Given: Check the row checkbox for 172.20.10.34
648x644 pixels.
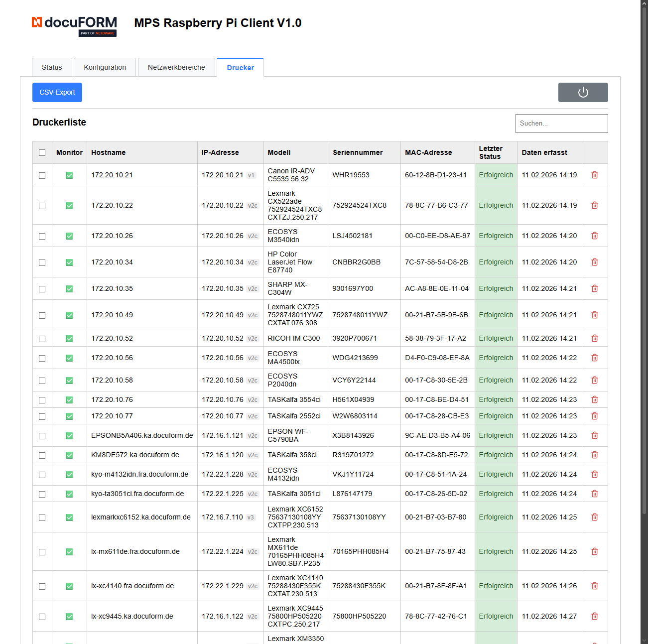Looking at the screenshot, I should coord(42,262).
